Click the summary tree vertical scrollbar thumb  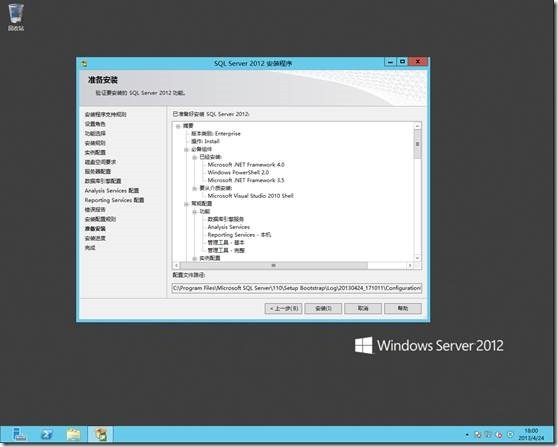click(417, 144)
